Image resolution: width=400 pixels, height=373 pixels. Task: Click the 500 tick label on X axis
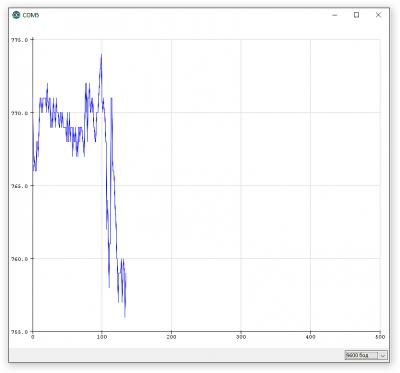[380, 337]
